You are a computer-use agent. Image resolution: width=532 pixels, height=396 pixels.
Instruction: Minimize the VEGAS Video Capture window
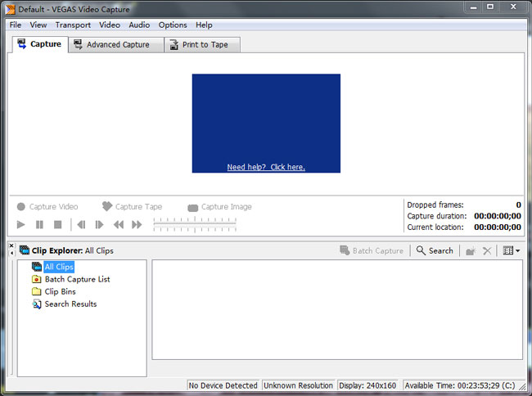click(474, 7)
